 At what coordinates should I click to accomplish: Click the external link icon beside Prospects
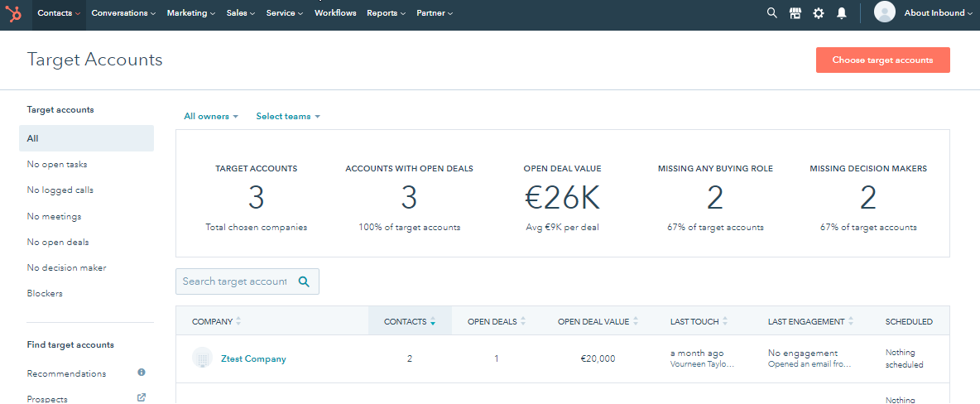[x=142, y=397]
